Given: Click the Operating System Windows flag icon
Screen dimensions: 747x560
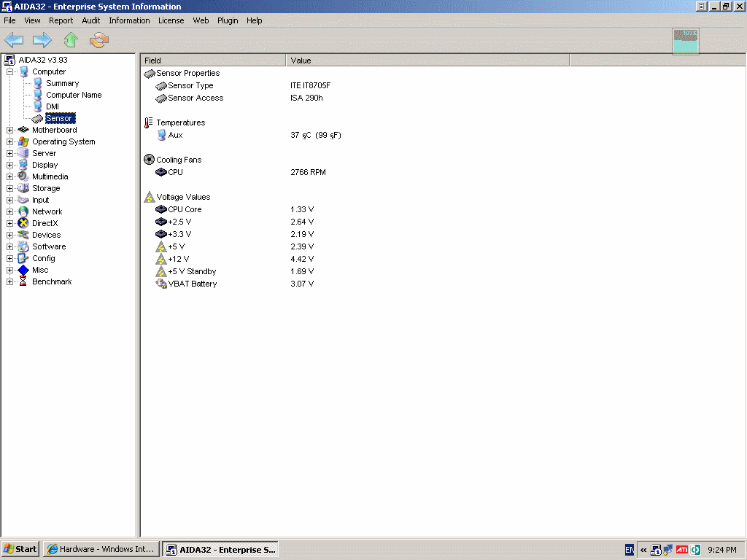Looking at the screenshot, I should [23, 142].
